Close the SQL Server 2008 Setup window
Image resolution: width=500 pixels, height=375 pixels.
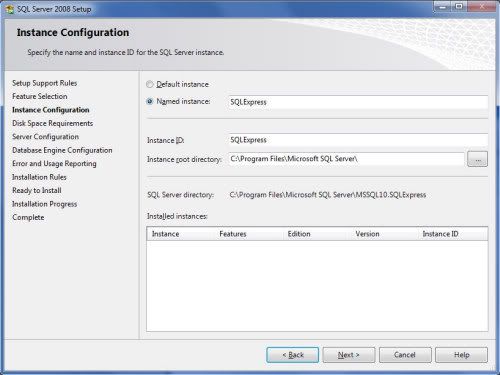click(x=482, y=7)
